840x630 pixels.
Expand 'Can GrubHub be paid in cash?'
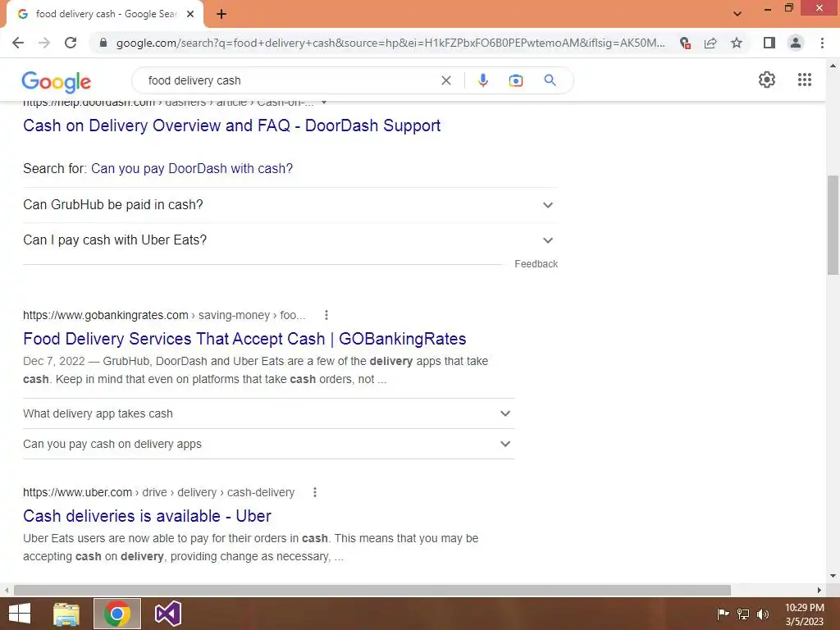[x=290, y=204]
